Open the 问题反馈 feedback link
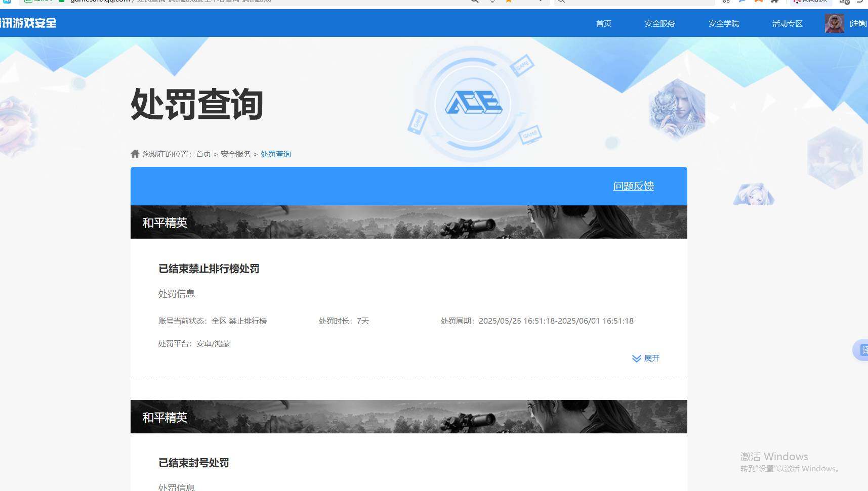868x491 pixels. (633, 186)
